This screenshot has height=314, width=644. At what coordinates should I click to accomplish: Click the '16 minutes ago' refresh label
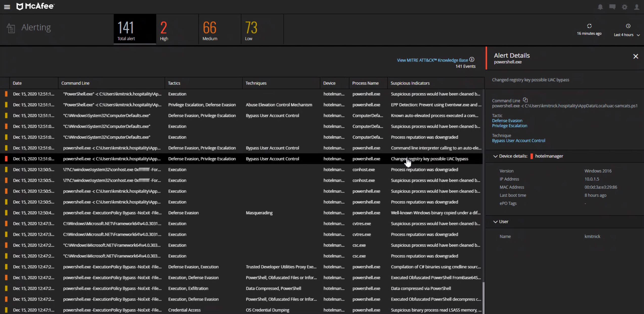point(589,33)
